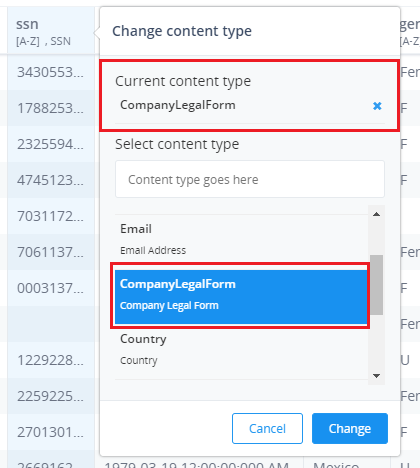The height and width of the screenshot is (468, 420).
Task: Click the ssn column header
Action: coord(51,32)
